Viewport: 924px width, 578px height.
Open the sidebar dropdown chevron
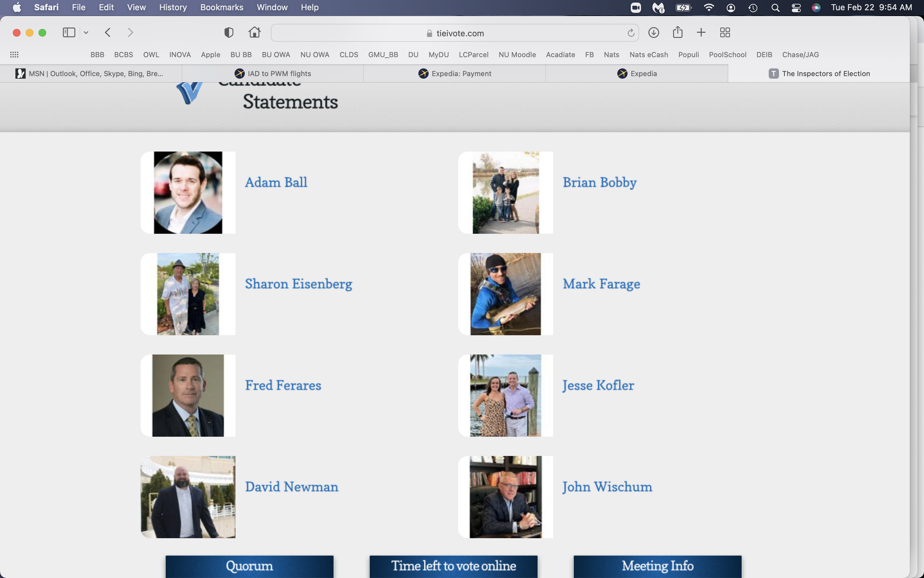[x=86, y=33]
